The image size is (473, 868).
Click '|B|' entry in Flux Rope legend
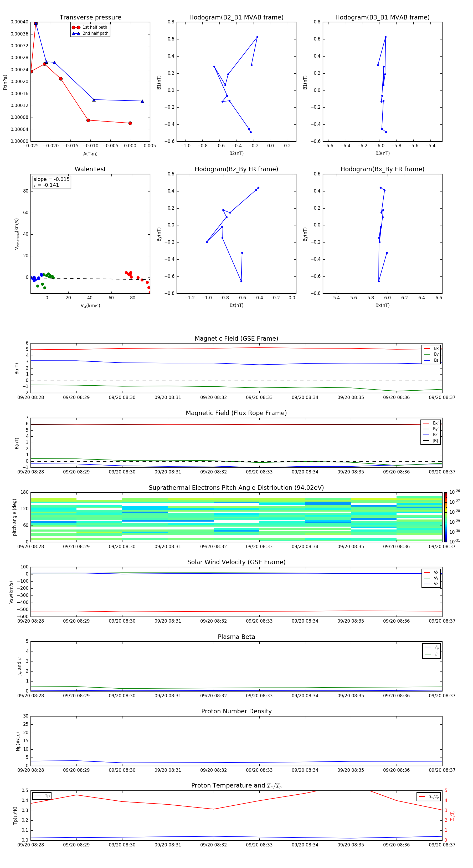click(x=431, y=441)
